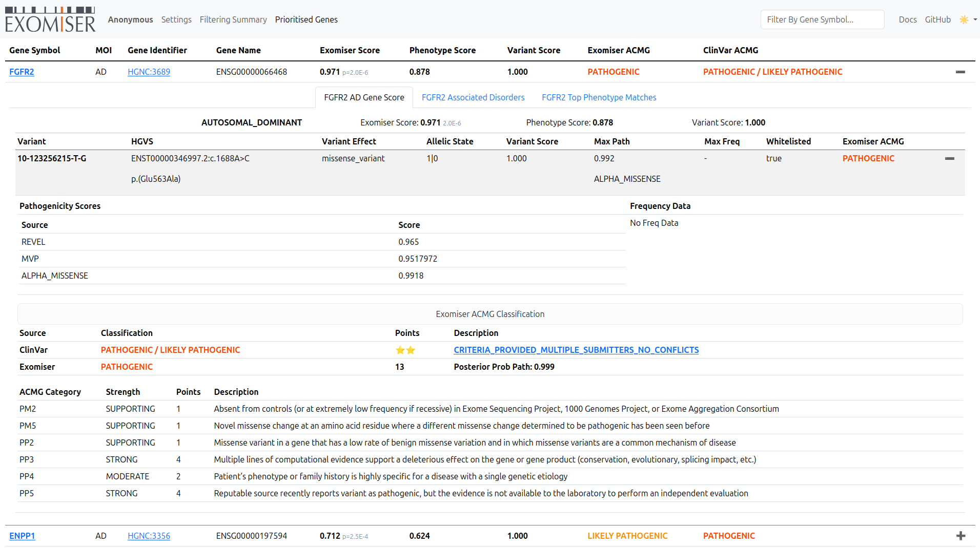Viewport: 980px width, 548px height.
Task: Click the Exomiser Score column header
Action: tap(350, 50)
